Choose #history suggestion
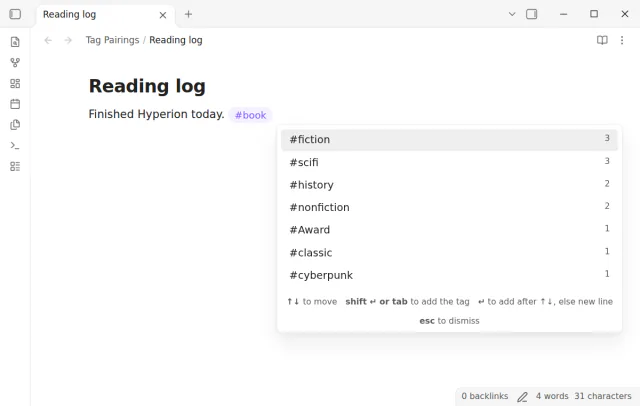Image resolution: width=640 pixels, height=406 pixels. (x=449, y=185)
